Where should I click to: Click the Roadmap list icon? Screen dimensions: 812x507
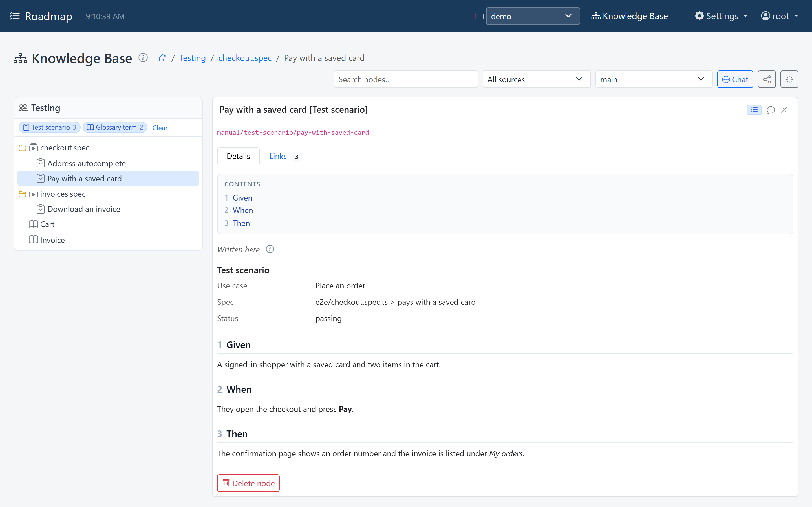(15, 16)
